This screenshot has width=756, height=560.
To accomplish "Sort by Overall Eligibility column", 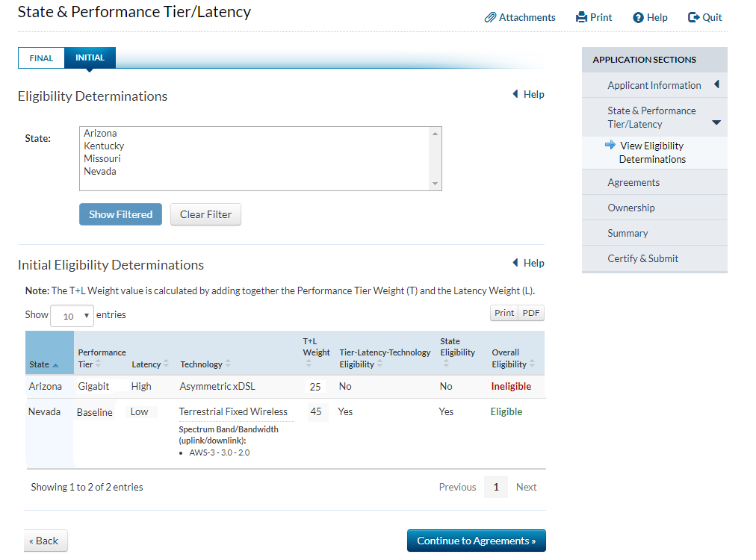I will (533, 364).
